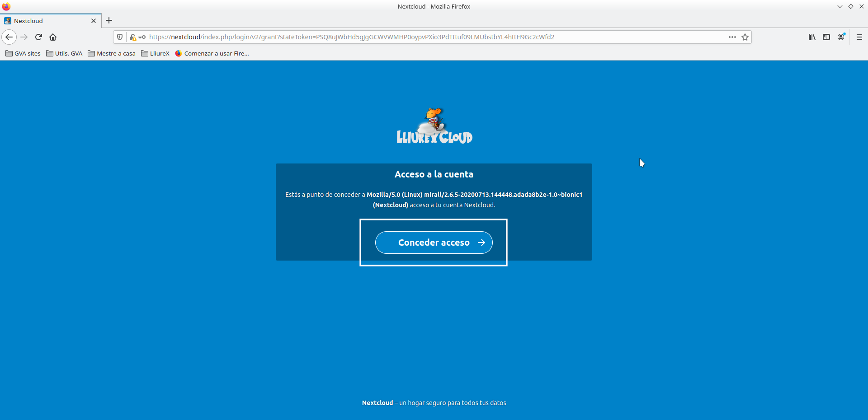Viewport: 868px width, 420px height.
Task: Toggle the sidebar view icon
Action: click(826, 37)
